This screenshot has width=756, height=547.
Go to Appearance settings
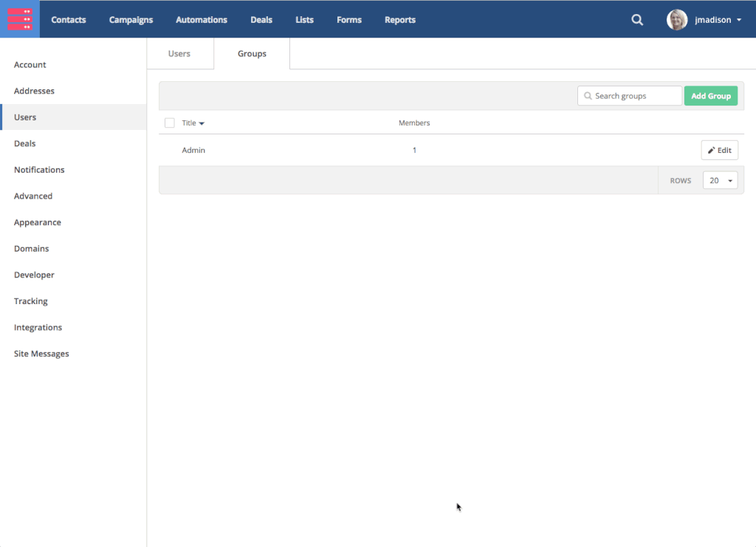38,222
